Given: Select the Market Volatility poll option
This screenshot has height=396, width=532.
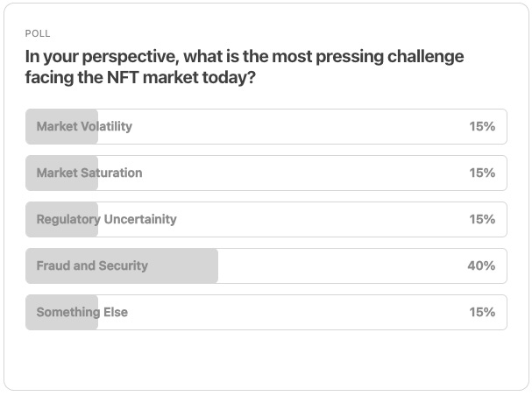Looking at the screenshot, I should [266, 126].
